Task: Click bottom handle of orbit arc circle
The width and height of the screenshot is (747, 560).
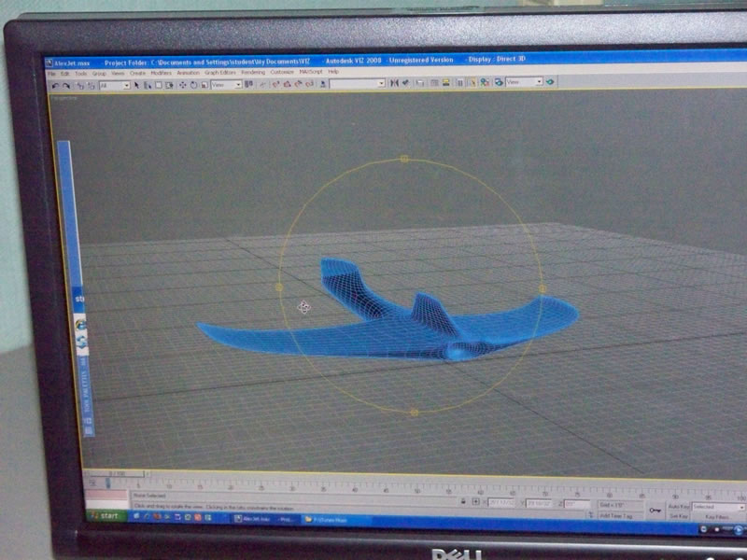Action: pos(414,413)
